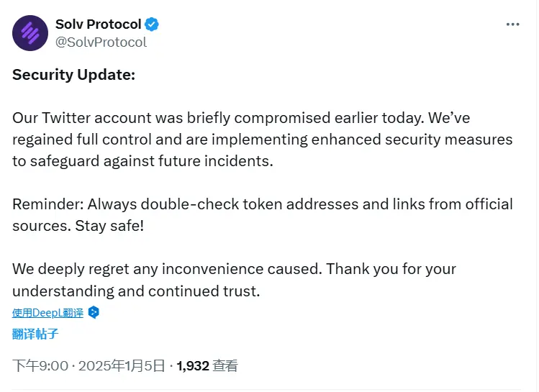Click the "Security Update:" heading text
This screenshot has height=392, width=539.
click(73, 75)
